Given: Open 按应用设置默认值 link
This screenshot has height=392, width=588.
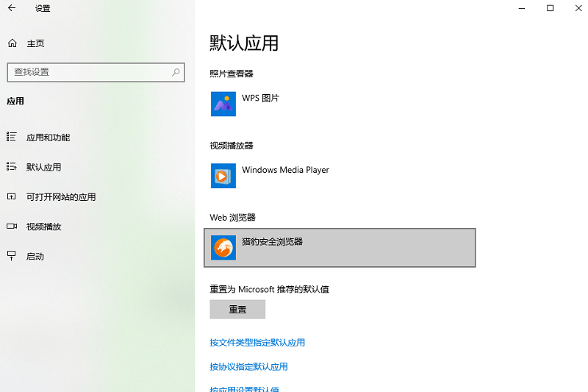Looking at the screenshot, I should (x=244, y=388).
